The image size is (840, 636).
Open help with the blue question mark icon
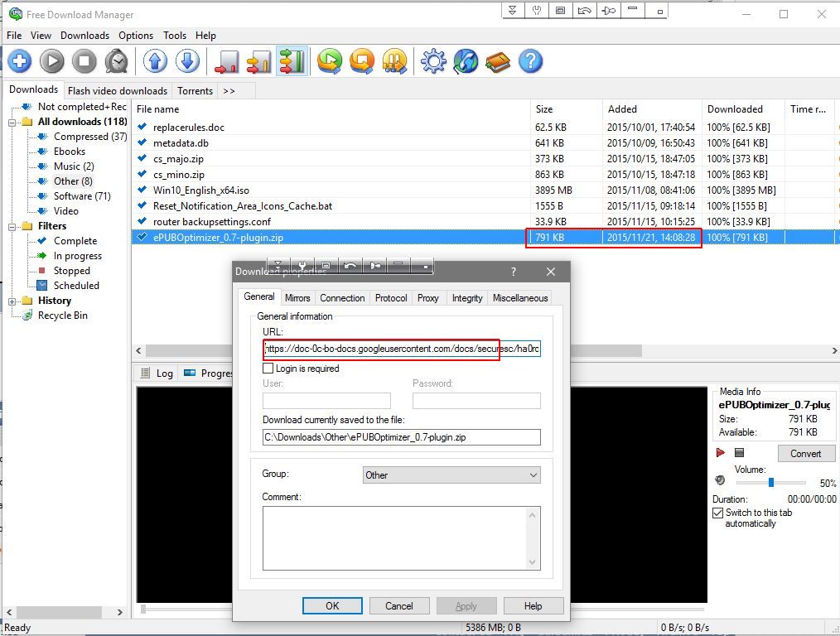[x=530, y=61]
